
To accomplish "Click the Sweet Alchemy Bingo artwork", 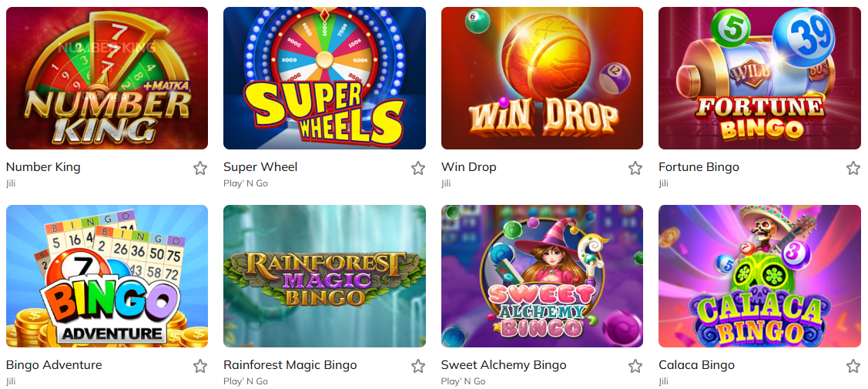I will pos(541,276).
